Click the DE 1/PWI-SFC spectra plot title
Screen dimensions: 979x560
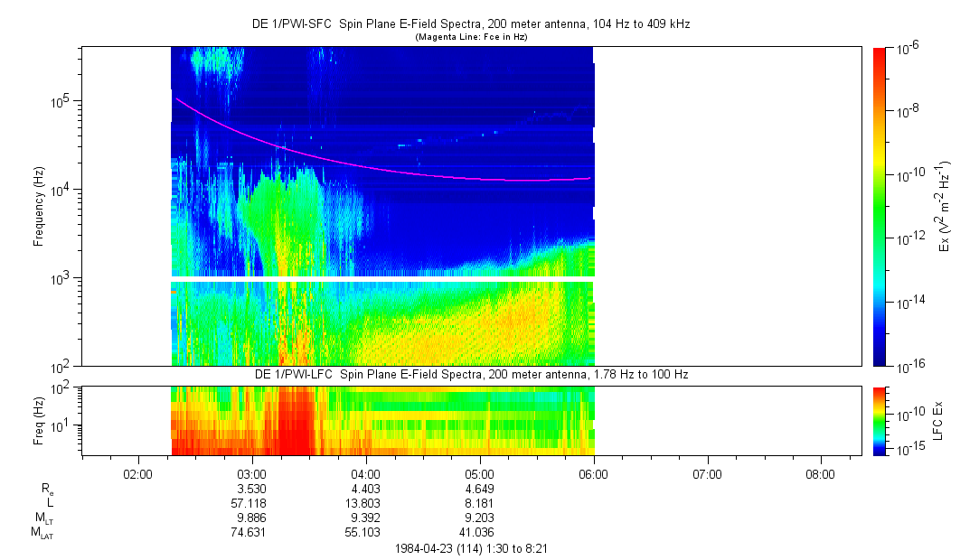click(x=470, y=24)
